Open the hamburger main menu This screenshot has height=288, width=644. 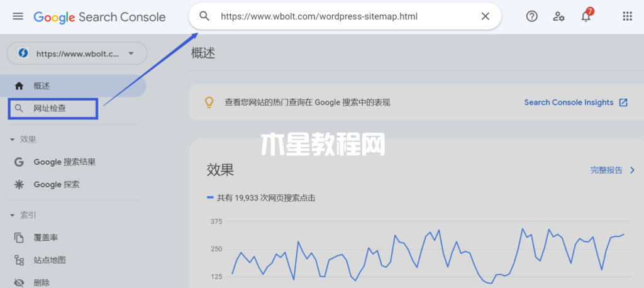pyautogui.click(x=18, y=16)
